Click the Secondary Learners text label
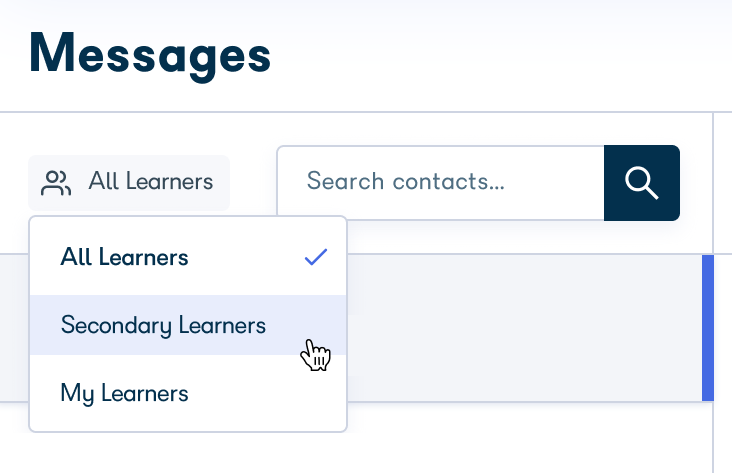The height and width of the screenshot is (473, 732). click(x=163, y=325)
